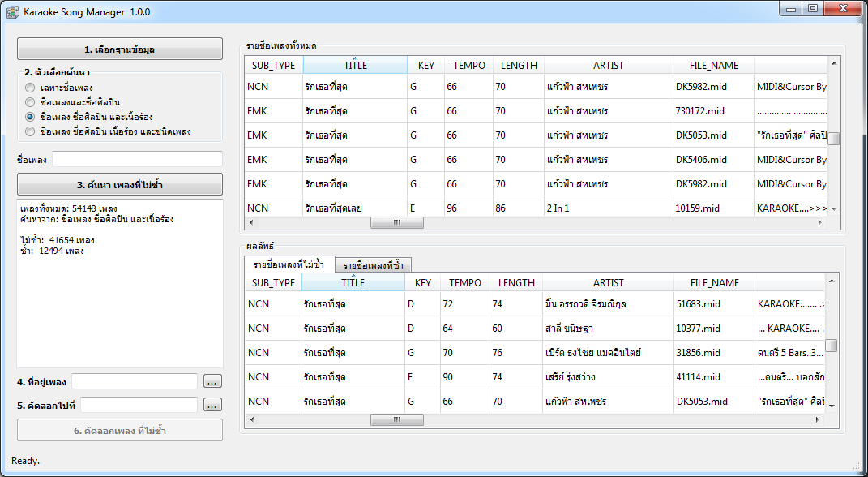
Task: Sort top table by KEY column
Action: tap(425, 66)
